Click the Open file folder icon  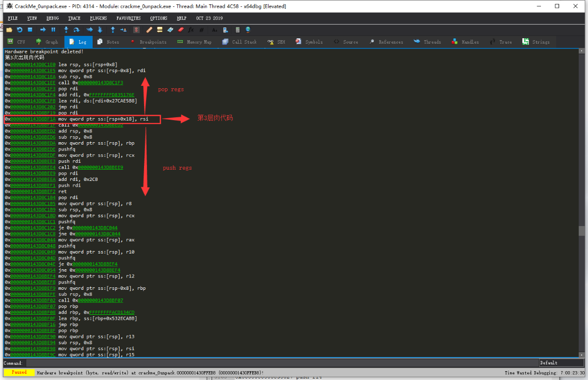click(x=9, y=30)
